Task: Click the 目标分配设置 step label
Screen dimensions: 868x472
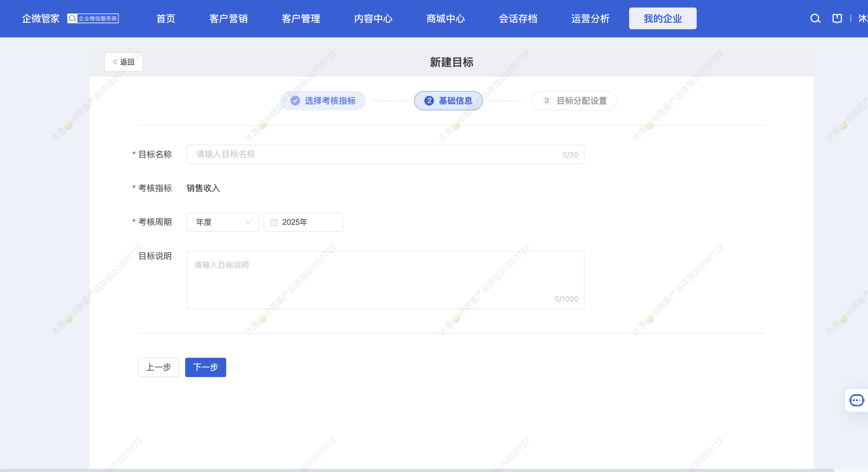Action: [581, 101]
